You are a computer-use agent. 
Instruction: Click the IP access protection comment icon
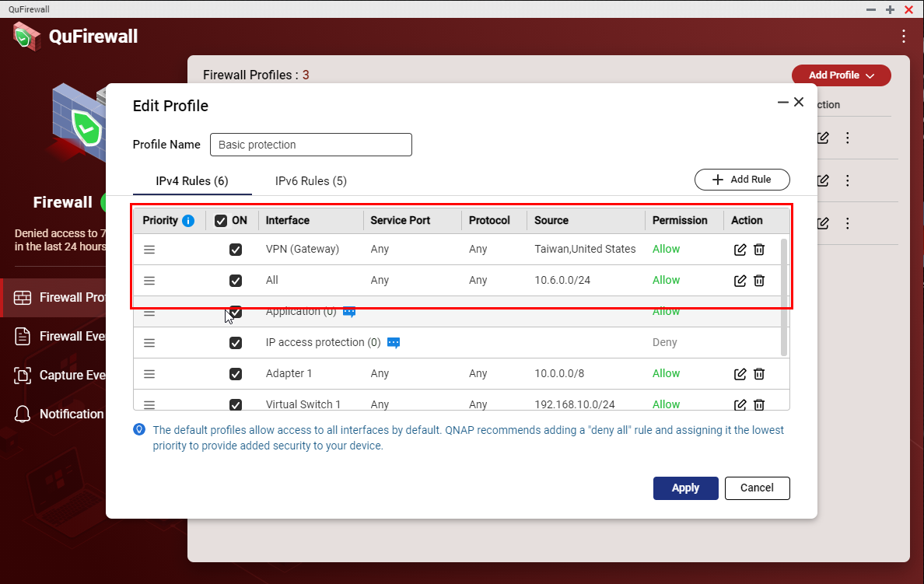tap(394, 343)
